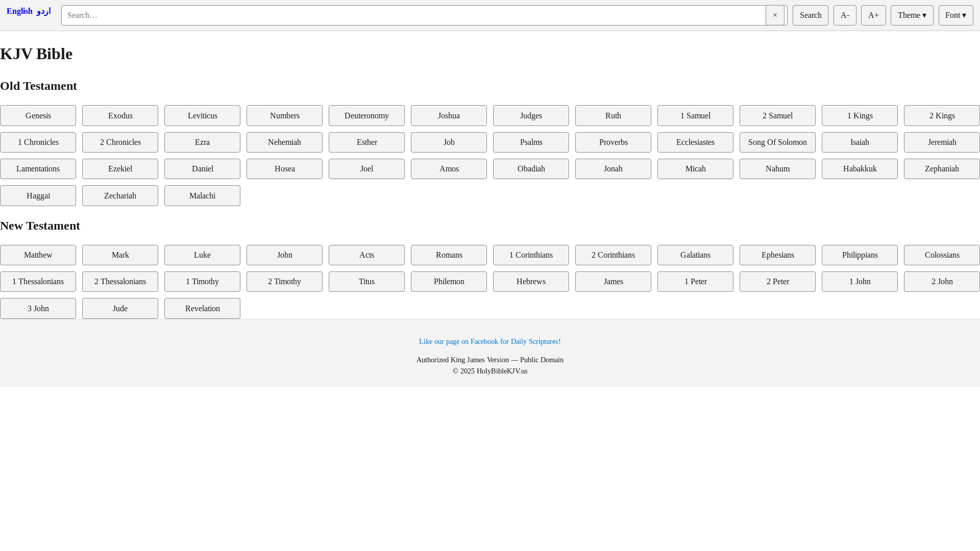Viewport: 980px width, 551px height.
Task: Open Philippians
Action: pyautogui.click(x=860, y=255)
